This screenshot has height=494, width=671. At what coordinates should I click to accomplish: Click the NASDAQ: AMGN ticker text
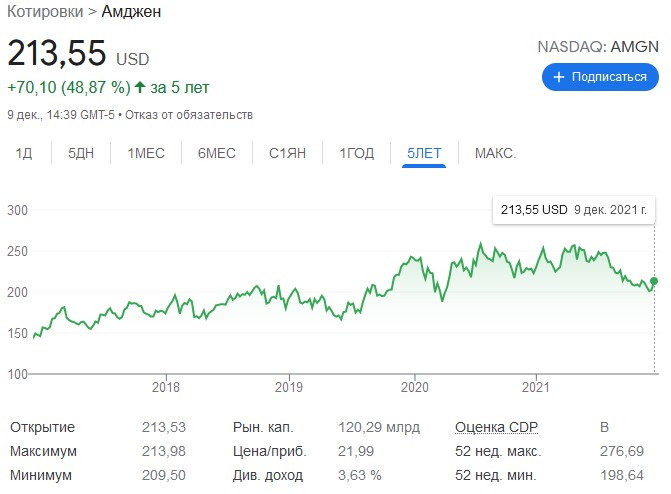(598, 46)
